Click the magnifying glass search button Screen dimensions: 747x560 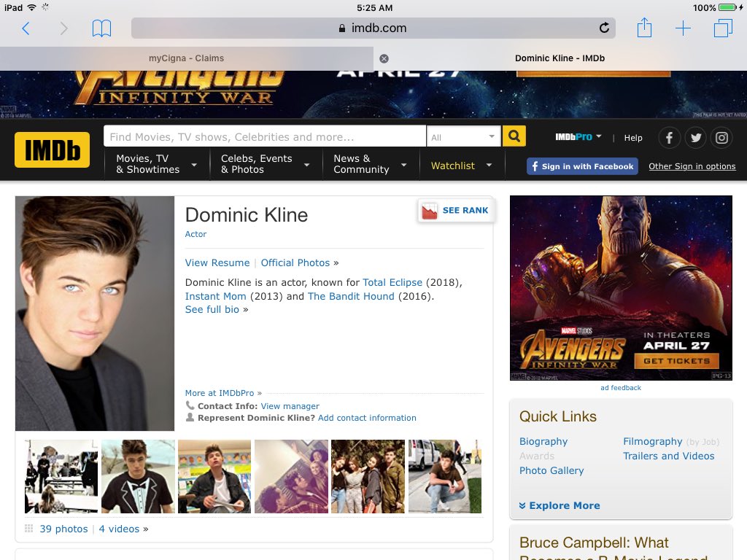tap(514, 136)
